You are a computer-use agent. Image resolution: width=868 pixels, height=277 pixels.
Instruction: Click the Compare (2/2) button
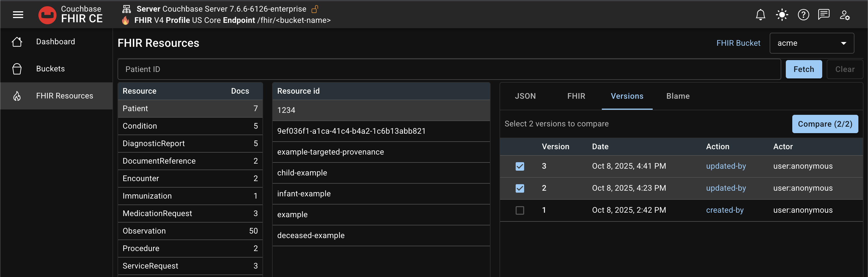click(824, 124)
